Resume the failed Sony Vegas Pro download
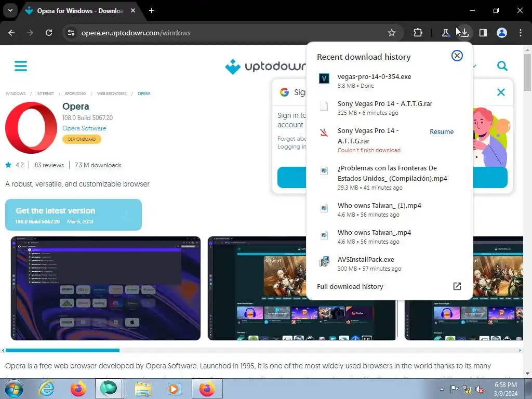Viewport: 532px width, 399px height. pos(442,131)
